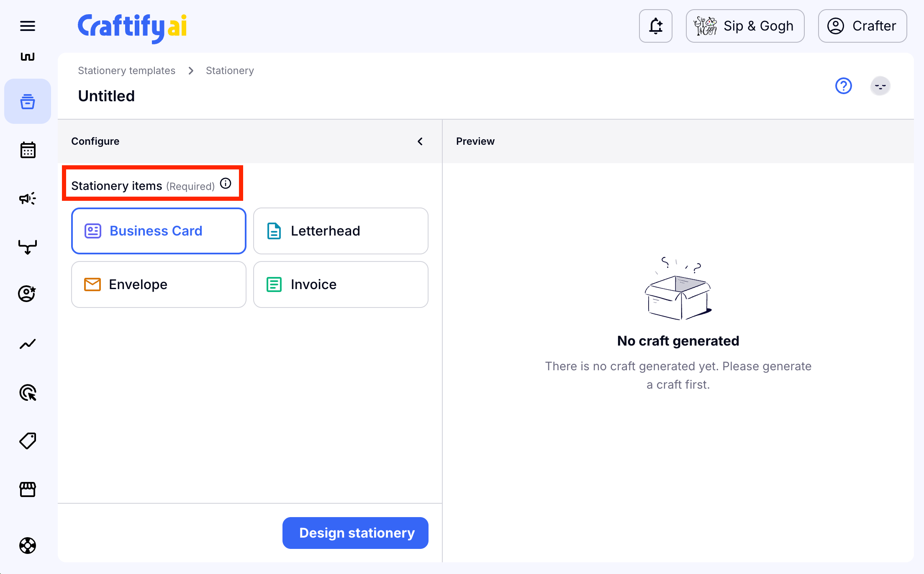Collapse the Configure panel chevron
Image resolution: width=924 pixels, height=574 pixels.
(420, 141)
